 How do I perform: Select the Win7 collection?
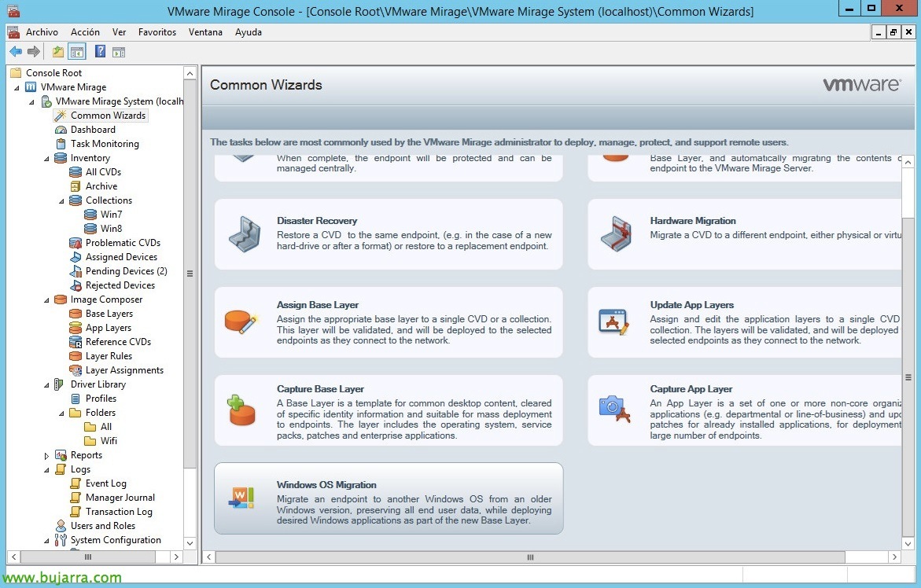click(111, 214)
